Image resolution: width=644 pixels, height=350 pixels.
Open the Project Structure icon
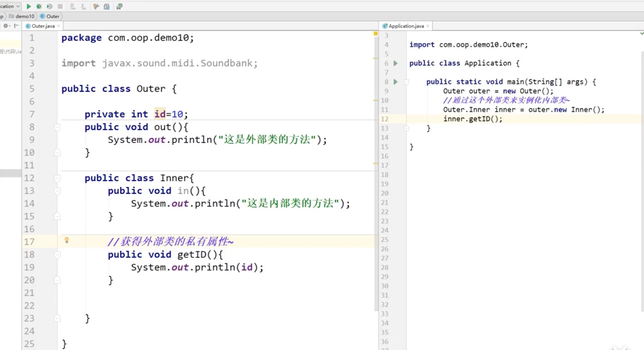(x=106, y=6)
